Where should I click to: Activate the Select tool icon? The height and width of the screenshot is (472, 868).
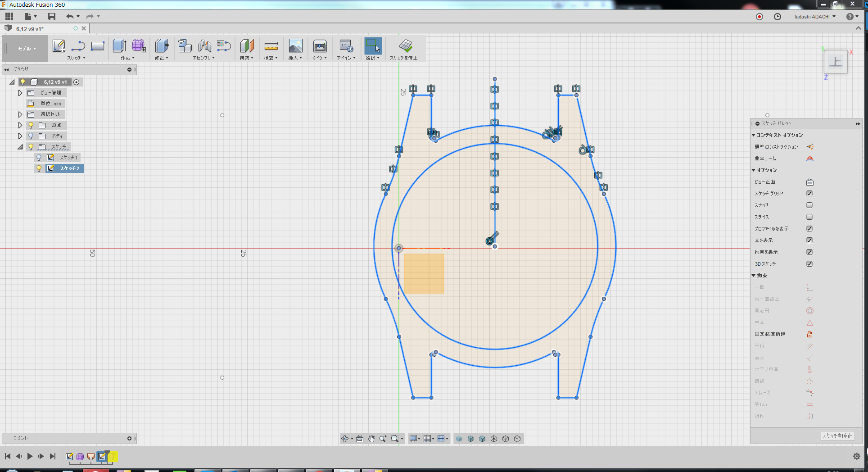point(373,45)
